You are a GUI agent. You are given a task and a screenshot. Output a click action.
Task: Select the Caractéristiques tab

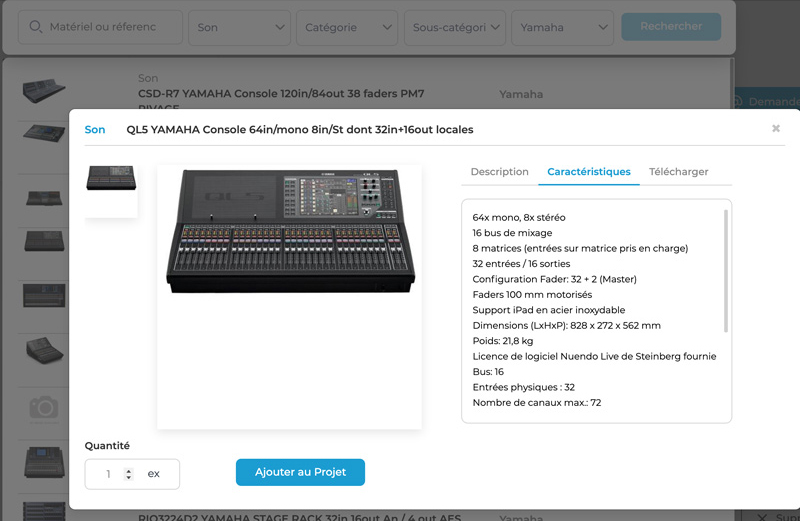589,172
